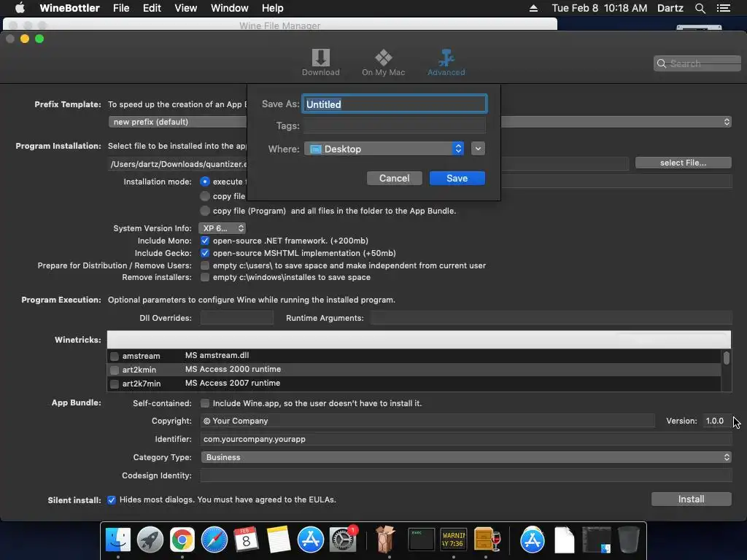This screenshot has height=560, width=747.
Task: Click the select File... button
Action: 683,163
